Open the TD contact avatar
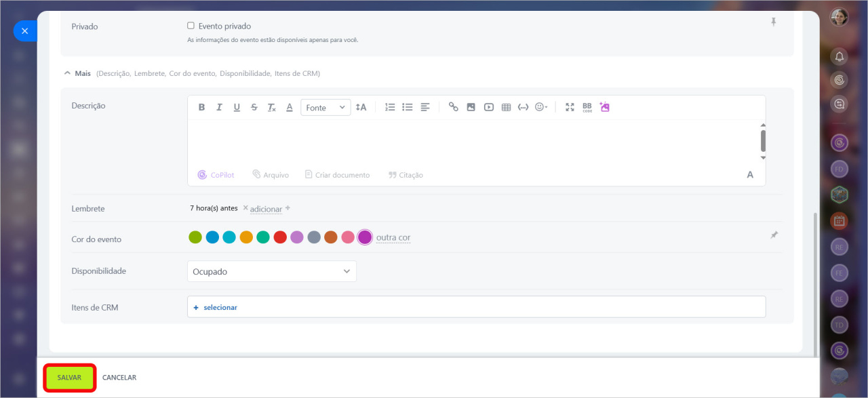Image resolution: width=868 pixels, height=398 pixels. click(840, 325)
